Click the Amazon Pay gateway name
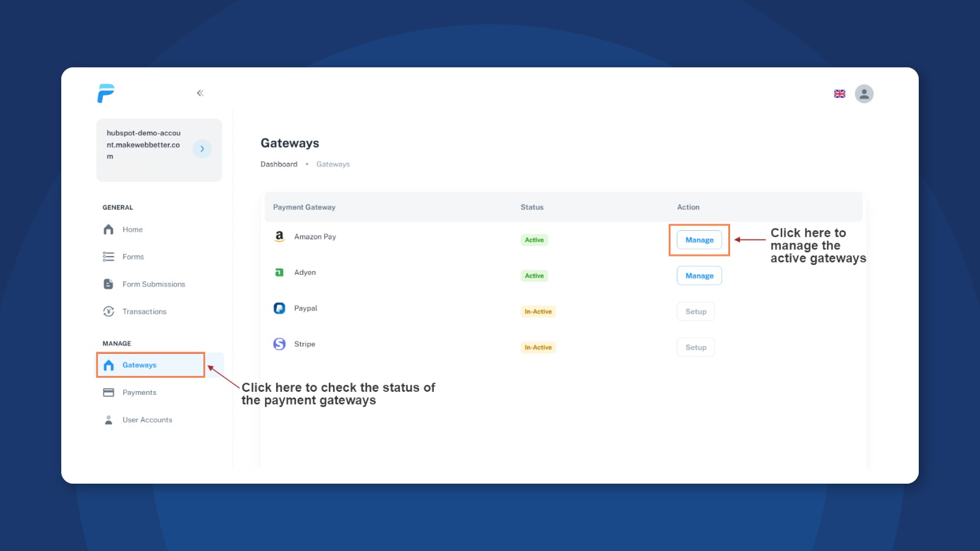This screenshot has height=551, width=980. [315, 237]
